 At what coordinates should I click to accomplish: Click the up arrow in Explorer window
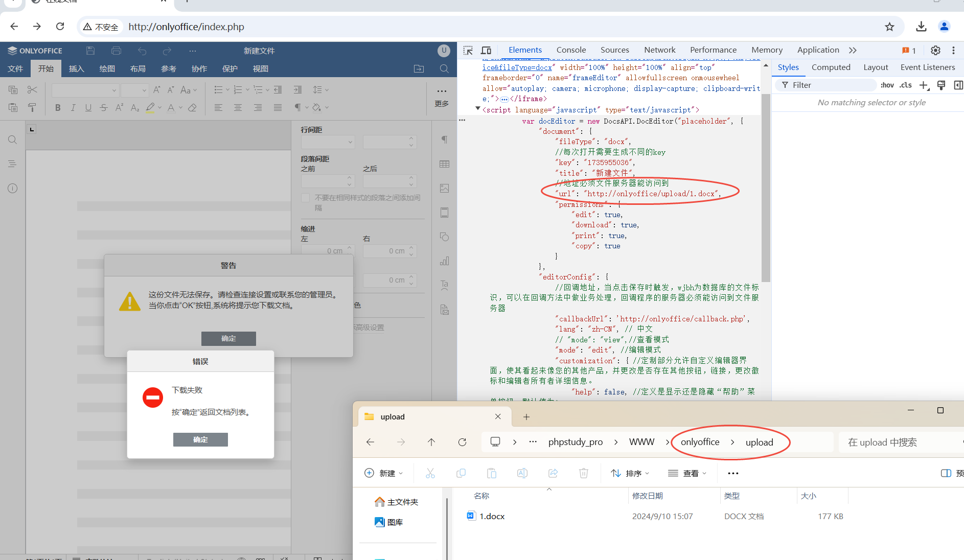(431, 442)
